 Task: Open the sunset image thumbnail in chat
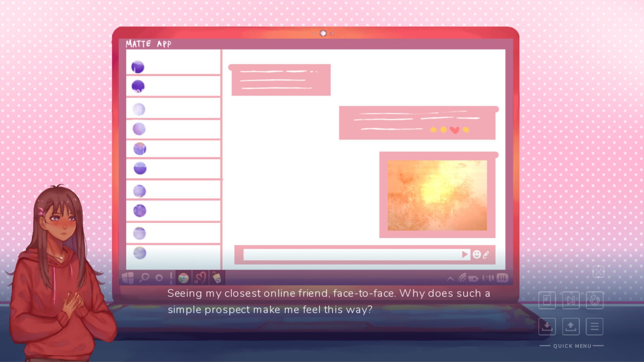pyautogui.click(x=437, y=195)
